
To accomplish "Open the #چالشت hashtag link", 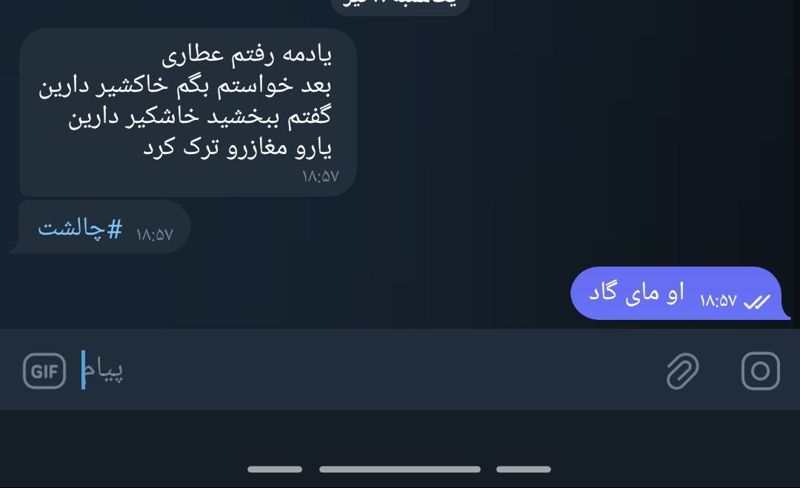I will coord(80,228).
